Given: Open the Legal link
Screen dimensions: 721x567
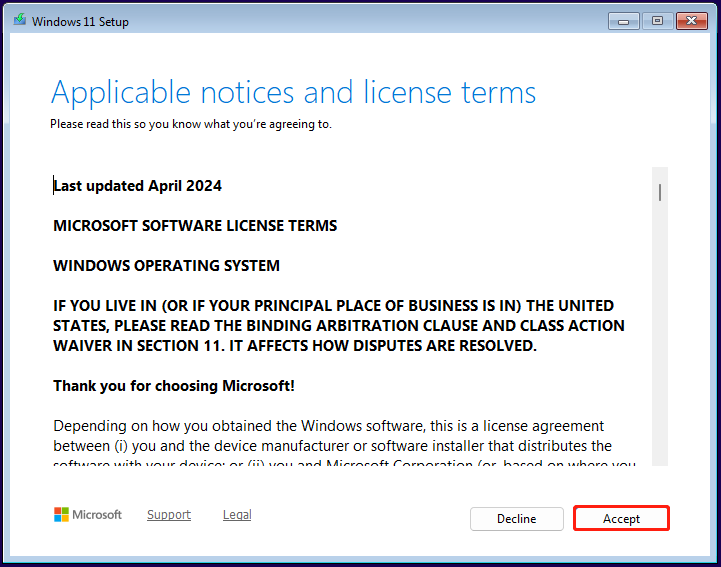Looking at the screenshot, I should [237, 515].
